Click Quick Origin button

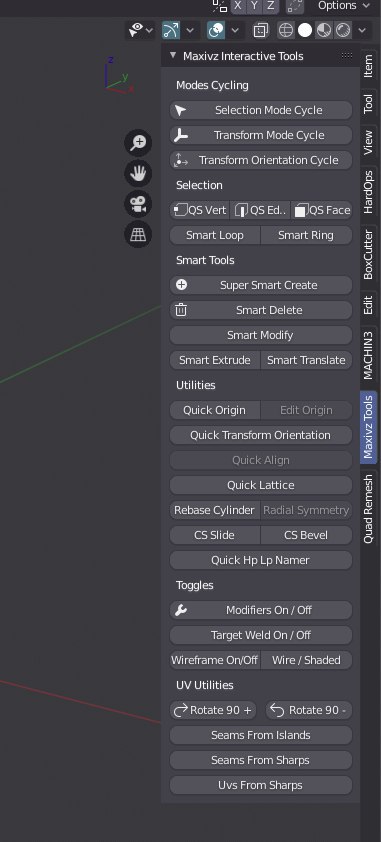coord(215,410)
